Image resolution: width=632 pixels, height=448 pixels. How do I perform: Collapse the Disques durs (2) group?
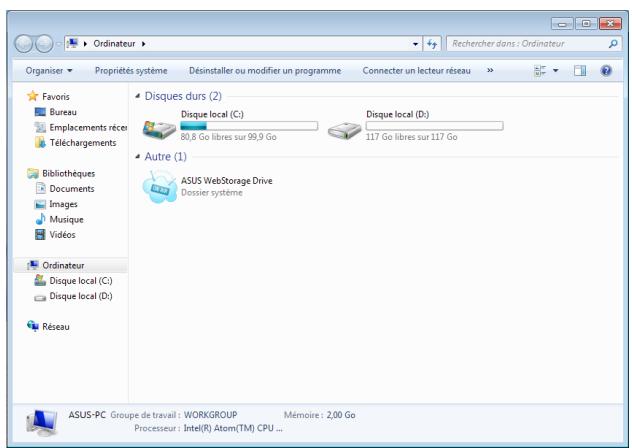tap(138, 96)
